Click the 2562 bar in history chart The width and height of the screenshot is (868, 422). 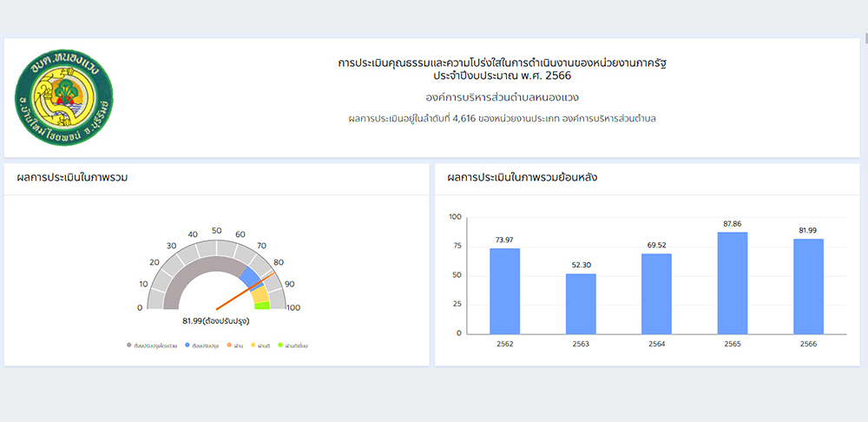coord(505,291)
